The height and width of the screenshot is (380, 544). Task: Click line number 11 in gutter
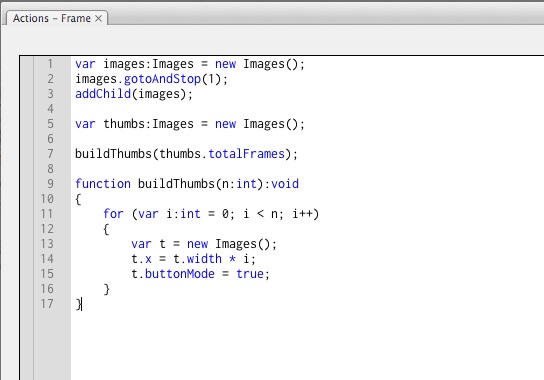coord(47,213)
